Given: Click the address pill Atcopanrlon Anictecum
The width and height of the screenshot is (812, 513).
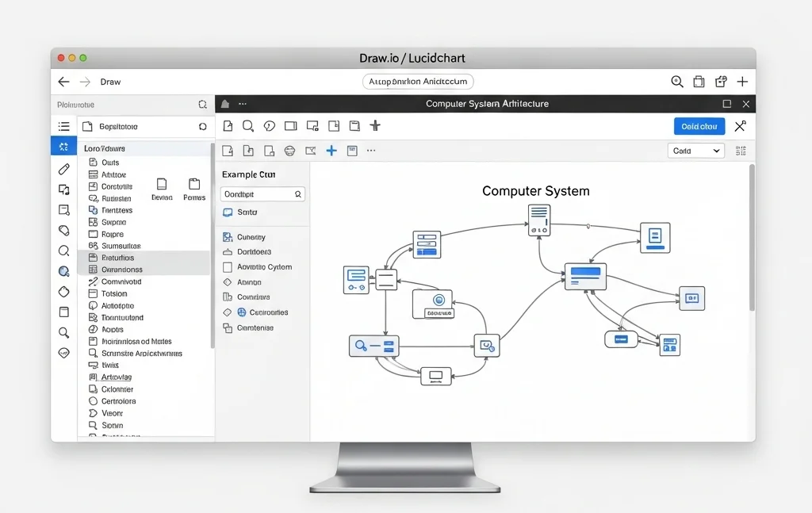Looking at the screenshot, I should (x=418, y=82).
